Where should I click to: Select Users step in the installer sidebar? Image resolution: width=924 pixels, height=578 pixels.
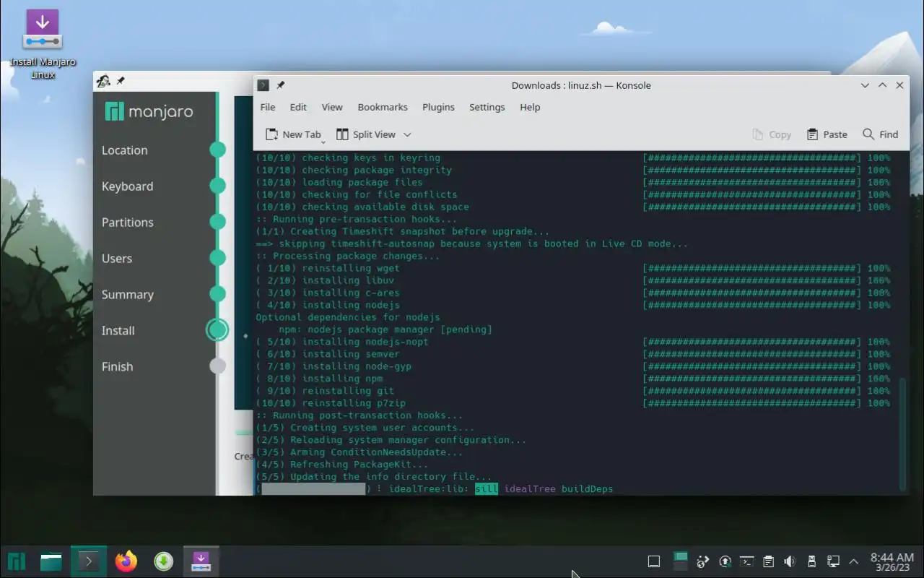[117, 259]
